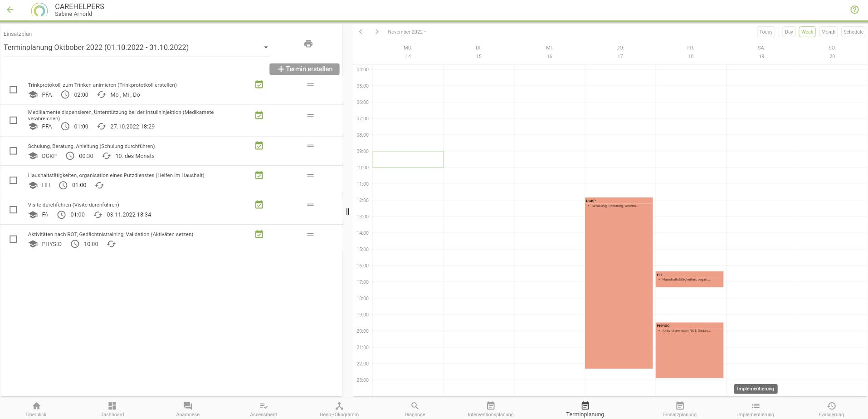Viewport: 868px width, 419px height.
Task: Click the Termin erstellen button
Action: [304, 69]
